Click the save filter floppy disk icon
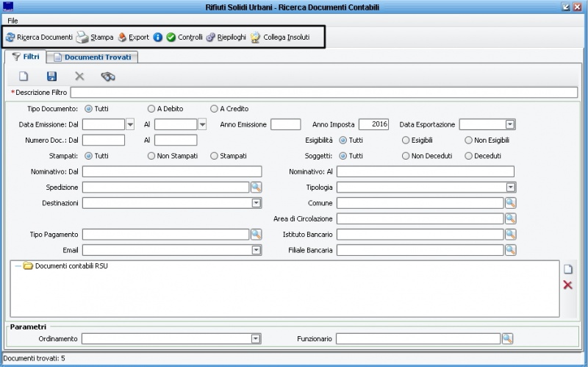 click(x=51, y=76)
